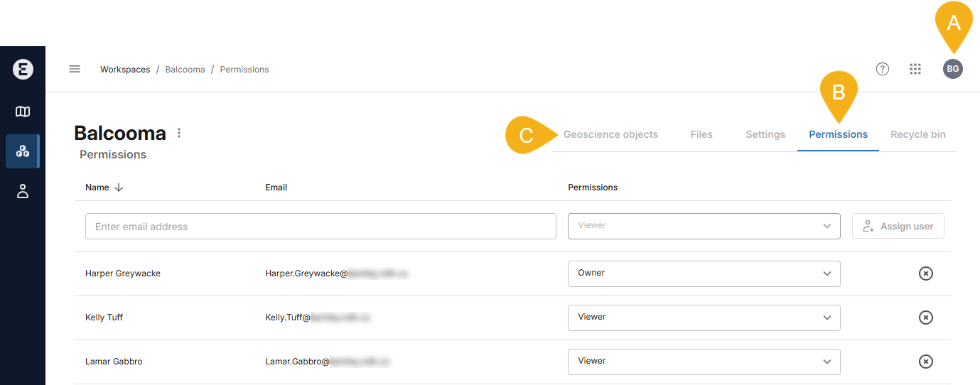980x385 pixels.
Task: Go to the Recycle bin tab
Action: [x=917, y=134]
